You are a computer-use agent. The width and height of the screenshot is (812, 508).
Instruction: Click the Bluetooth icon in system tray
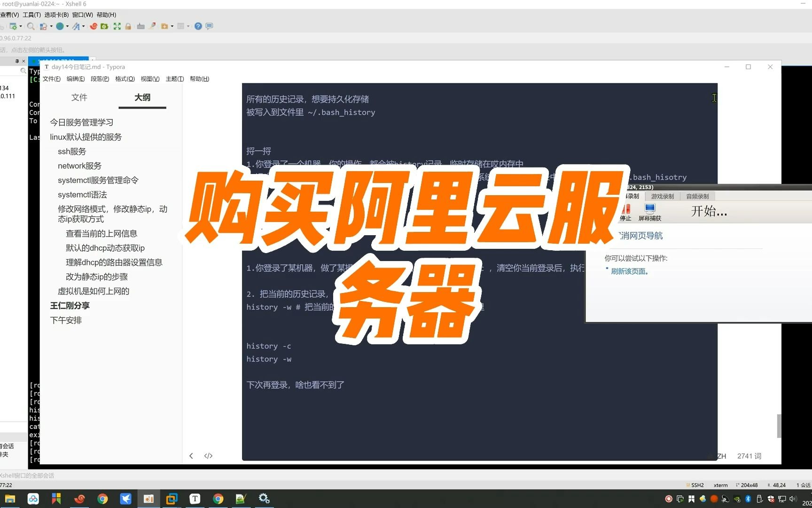coord(748,499)
